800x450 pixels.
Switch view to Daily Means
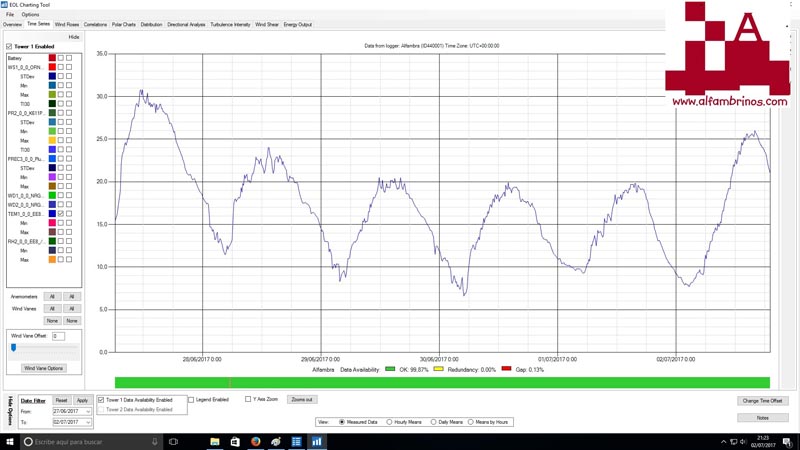tap(433, 422)
